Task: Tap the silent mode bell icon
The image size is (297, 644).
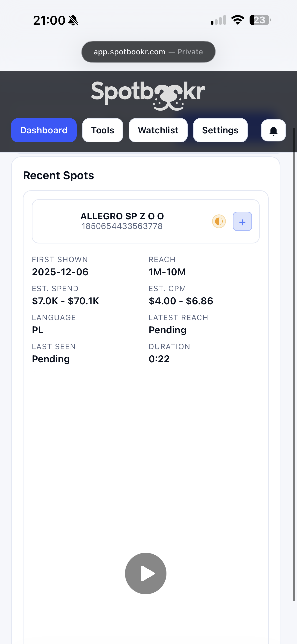Action: click(73, 20)
